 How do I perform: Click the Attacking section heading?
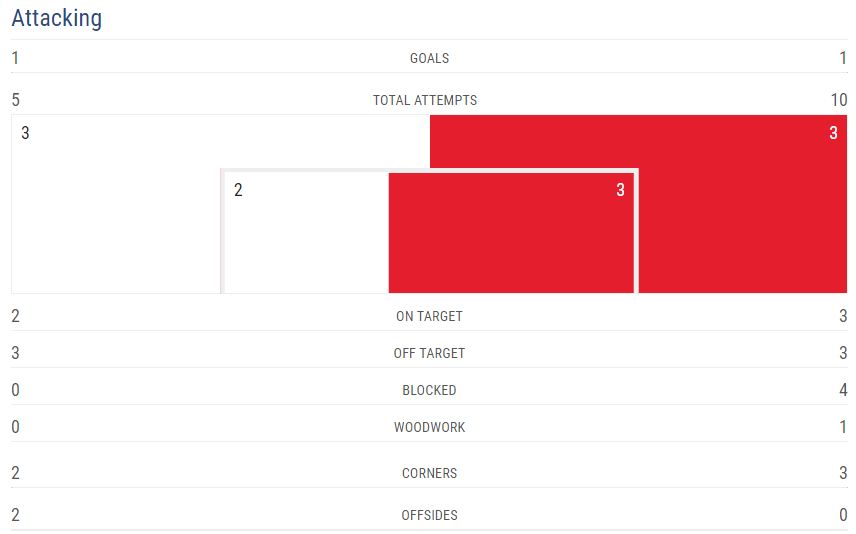tap(56, 18)
